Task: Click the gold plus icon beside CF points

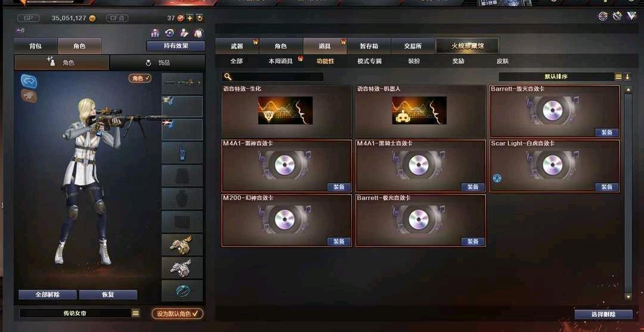Action: click(x=190, y=18)
